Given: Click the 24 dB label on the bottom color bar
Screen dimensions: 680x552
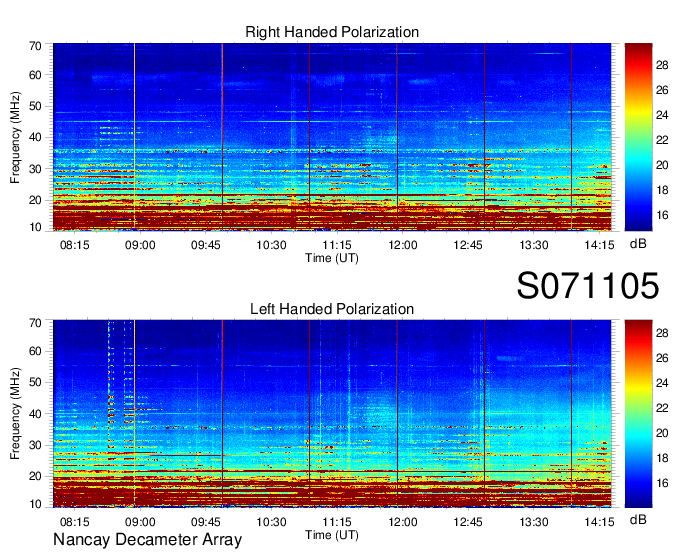Looking at the screenshot, I should [x=662, y=383].
